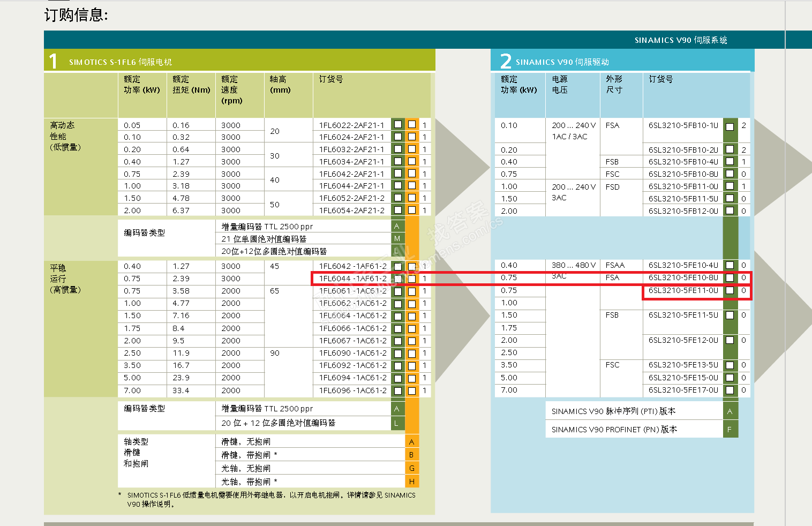Screen dimensions: 812x526
Task: Select the 滑键、无抱闸 shaft option
Action: pyautogui.click(x=246, y=442)
